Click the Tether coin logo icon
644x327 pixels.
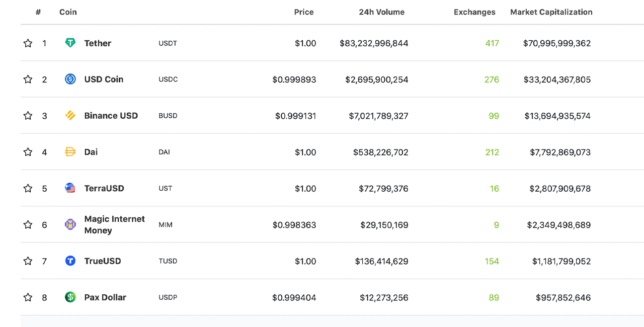(70, 43)
